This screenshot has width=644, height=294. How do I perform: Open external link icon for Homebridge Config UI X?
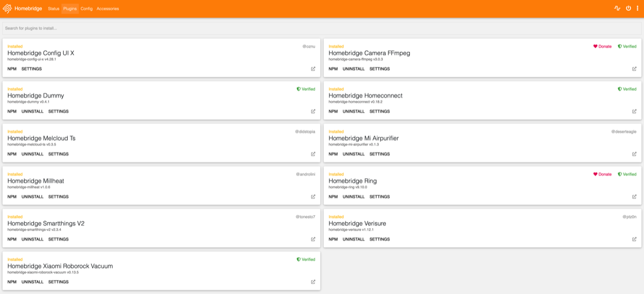point(313,69)
